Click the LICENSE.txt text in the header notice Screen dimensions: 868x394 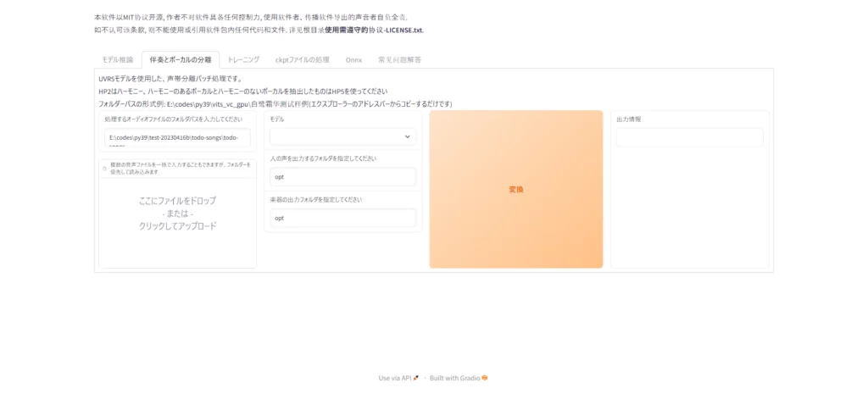coord(403,30)
